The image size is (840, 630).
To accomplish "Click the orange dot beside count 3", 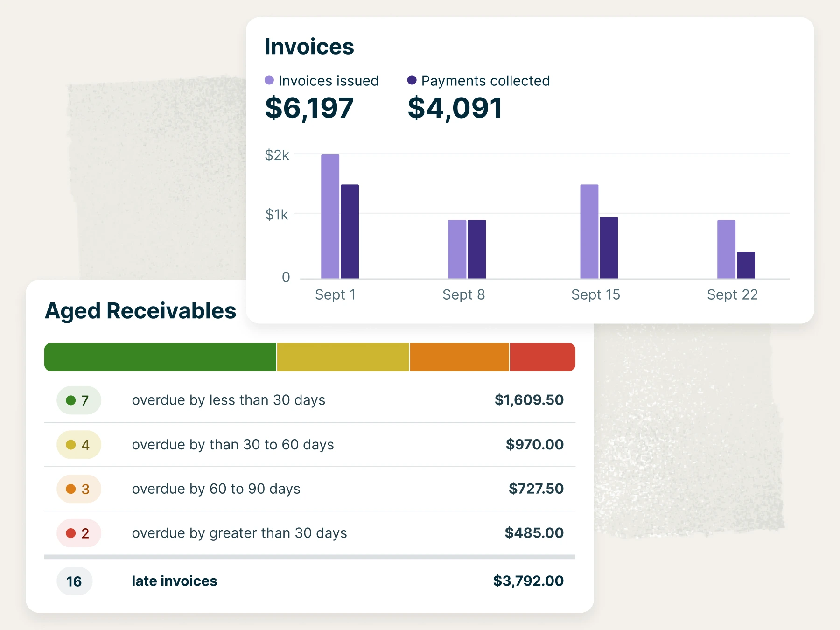I will pyautogui.click(x=70, y=489).
